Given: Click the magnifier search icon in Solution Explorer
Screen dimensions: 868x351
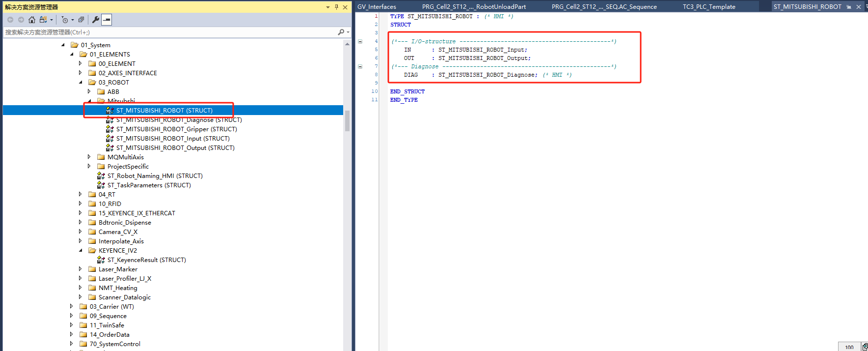Looking at the screenshot, I should coord(341,32).
